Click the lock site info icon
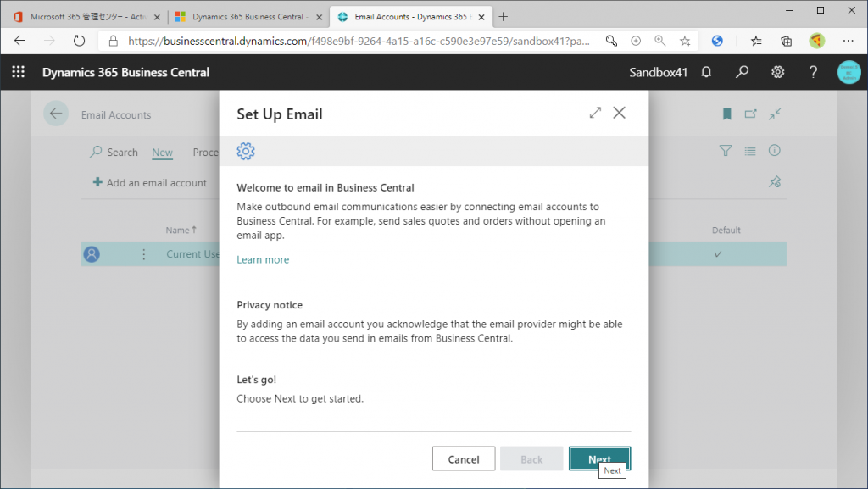This screenshot has height=489, width=868. point(113,41)
